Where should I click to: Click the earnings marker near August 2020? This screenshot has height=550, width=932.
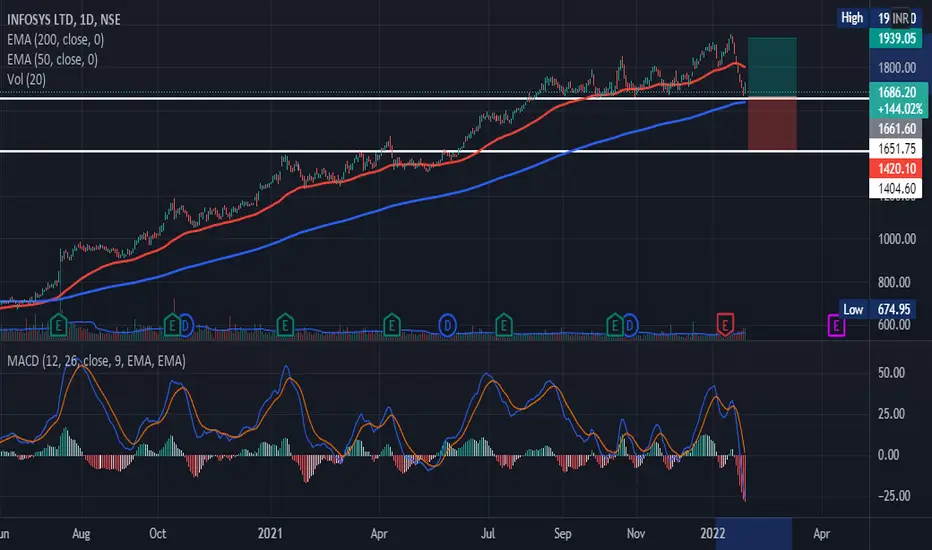58,325
